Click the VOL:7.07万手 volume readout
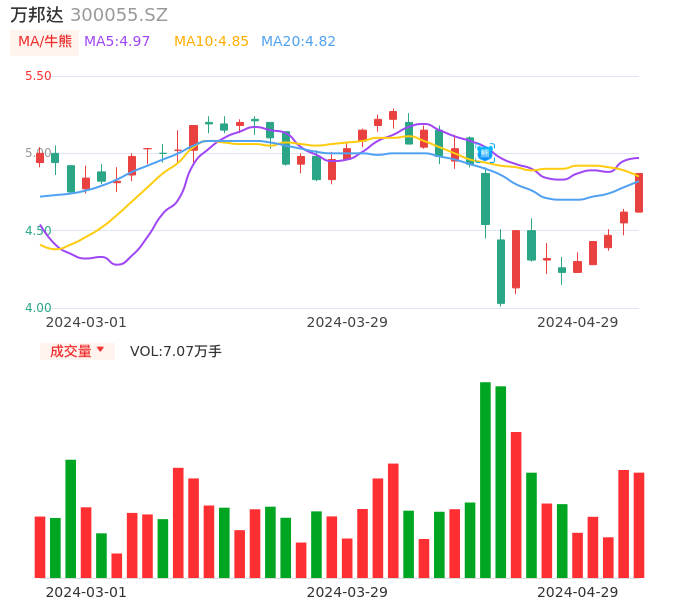This screenshot has width=686, height=606. (x=176, y=351)
